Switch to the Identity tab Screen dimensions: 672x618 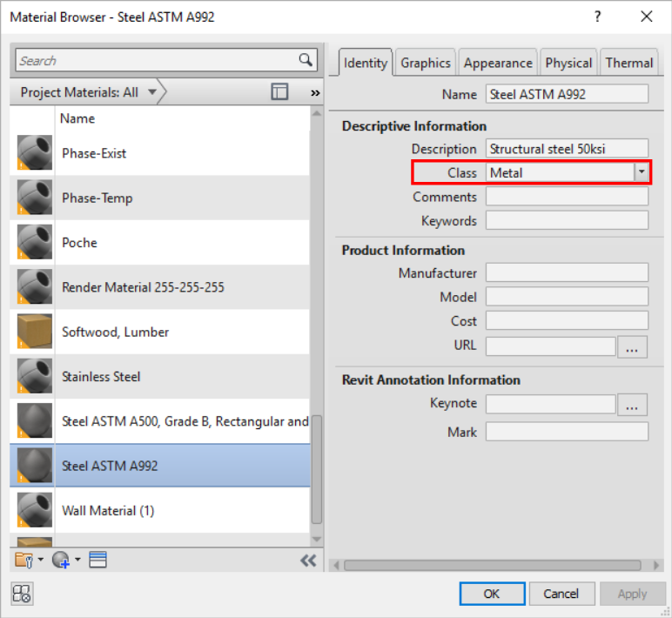click(365, 63)
